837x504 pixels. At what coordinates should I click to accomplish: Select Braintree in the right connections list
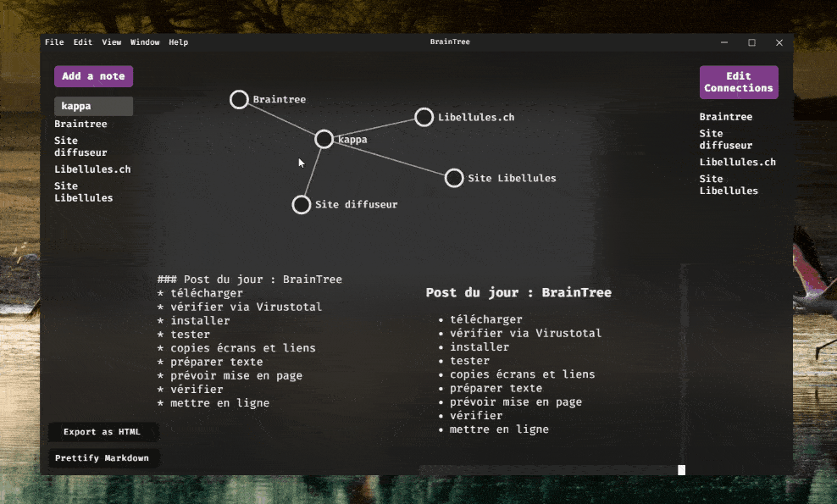pos(726,117)
